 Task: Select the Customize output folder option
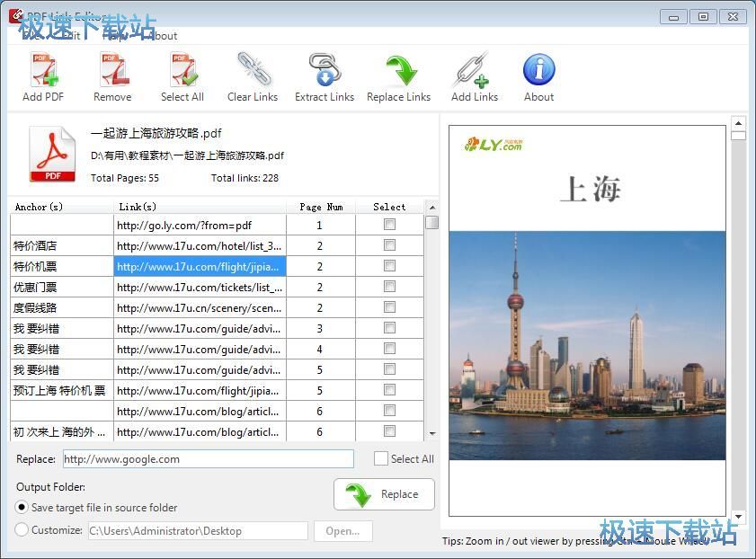(22, 529)
